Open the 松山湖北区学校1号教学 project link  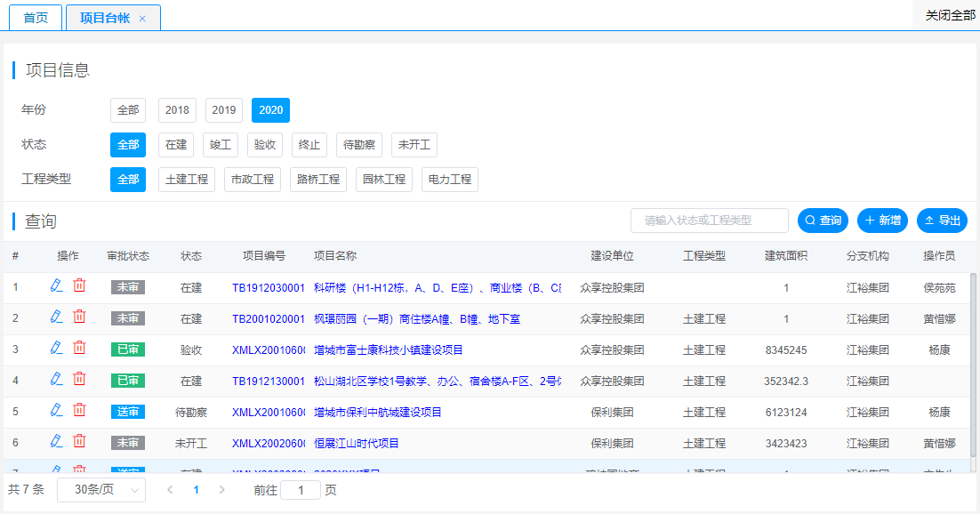(x=438, y=381)
